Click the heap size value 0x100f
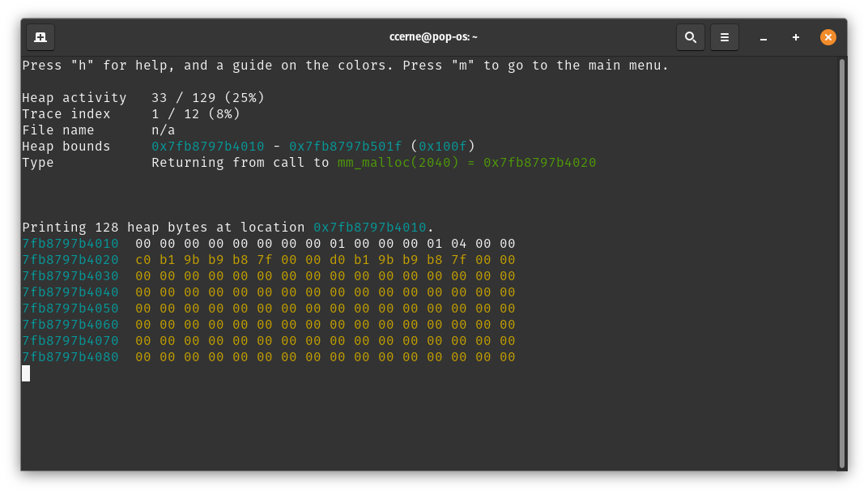The width and height of the screenshot is (868, 494). (x=443, y=147)
